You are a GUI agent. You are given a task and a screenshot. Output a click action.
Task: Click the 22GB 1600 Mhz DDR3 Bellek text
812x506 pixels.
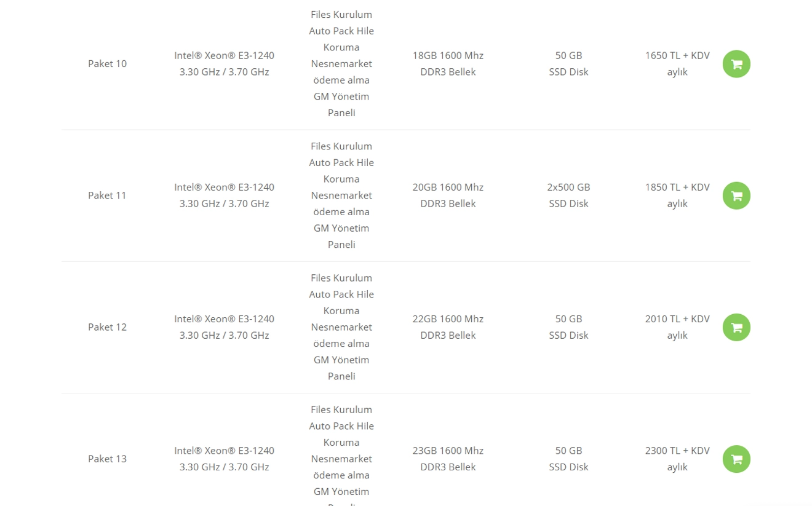pos(448,326)
